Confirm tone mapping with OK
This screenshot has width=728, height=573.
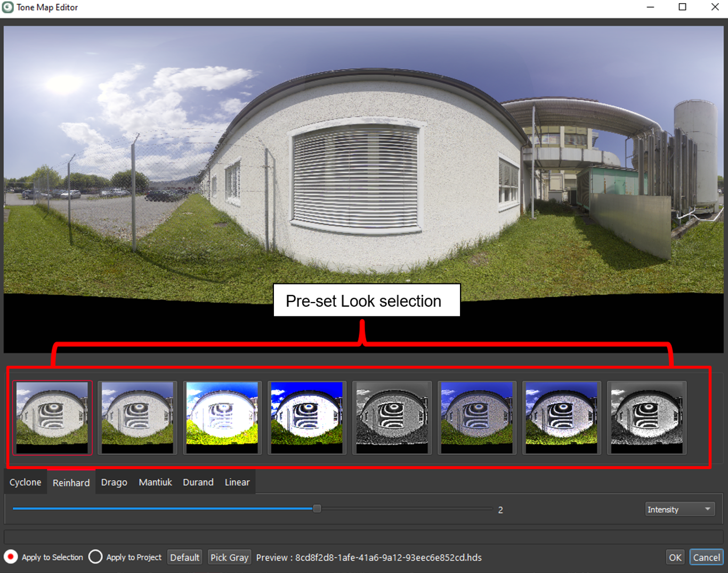[675, 557]
